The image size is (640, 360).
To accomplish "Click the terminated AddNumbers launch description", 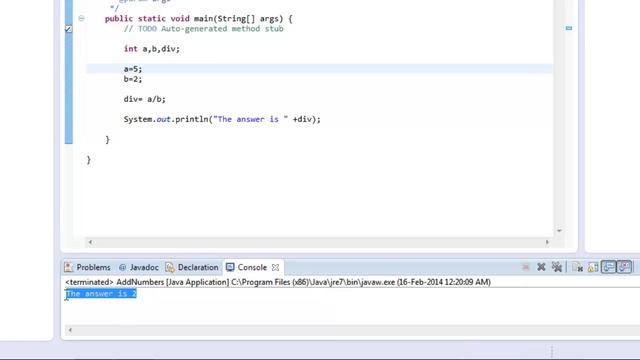I will (278, 282).
